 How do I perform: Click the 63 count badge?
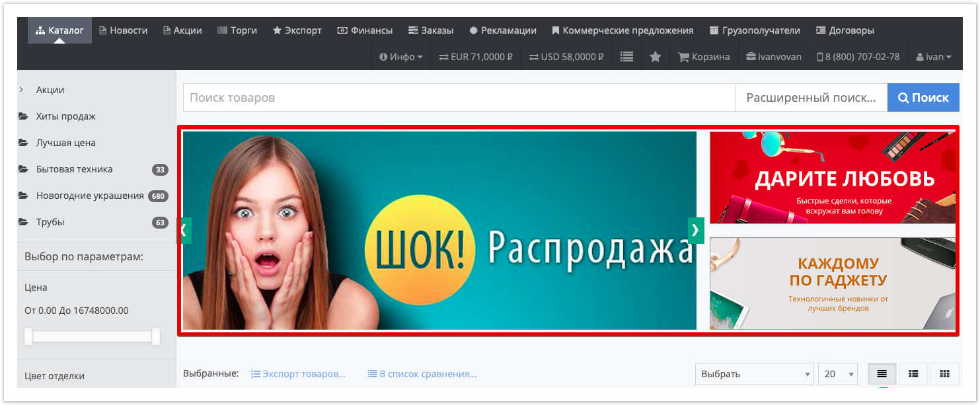click(160, 223)
